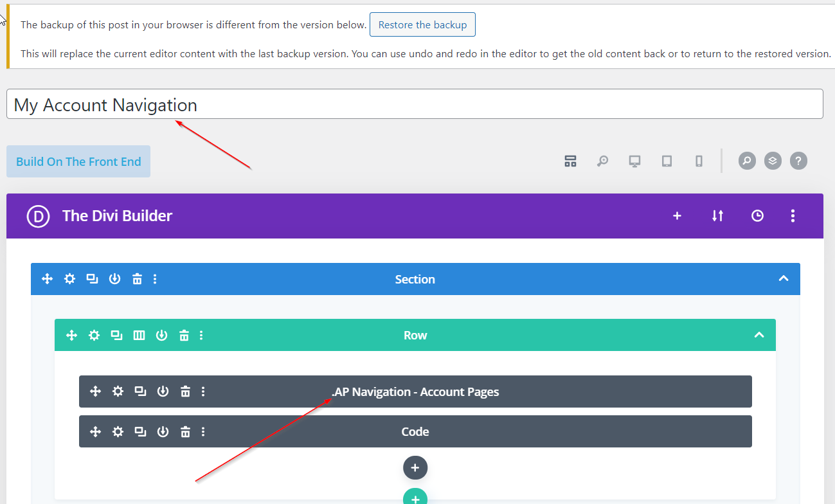
Task: Duplicate the Code module
Action: pyautogui.click(x=140, y=431)
